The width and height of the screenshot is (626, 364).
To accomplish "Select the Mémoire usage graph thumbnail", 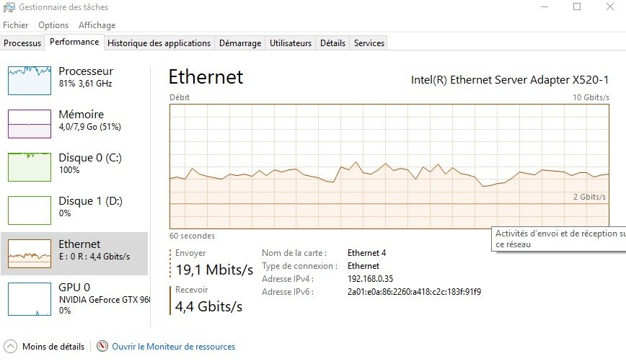I will (29, 123).
